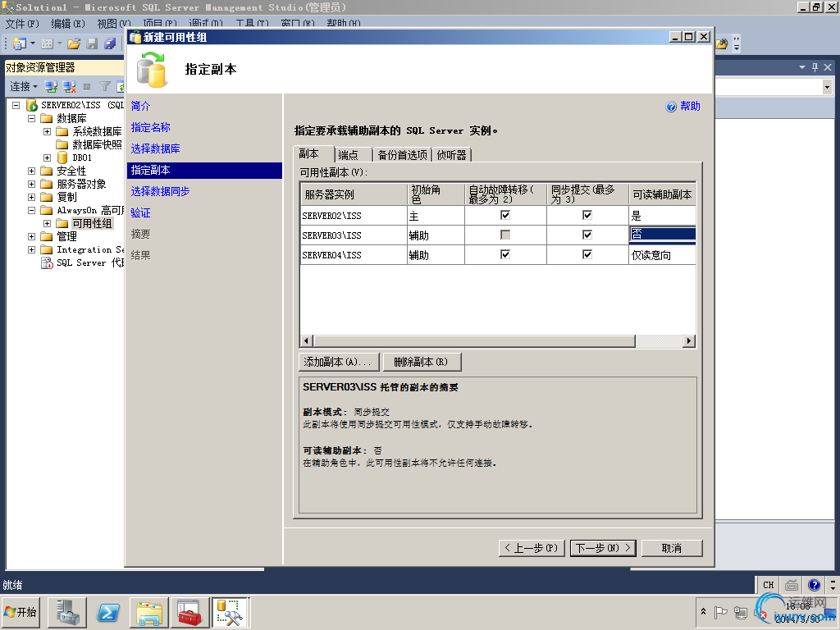Click the replica grid horizontal scrollbar thumb
Screen dimensions: 840x630
[474, 340]
